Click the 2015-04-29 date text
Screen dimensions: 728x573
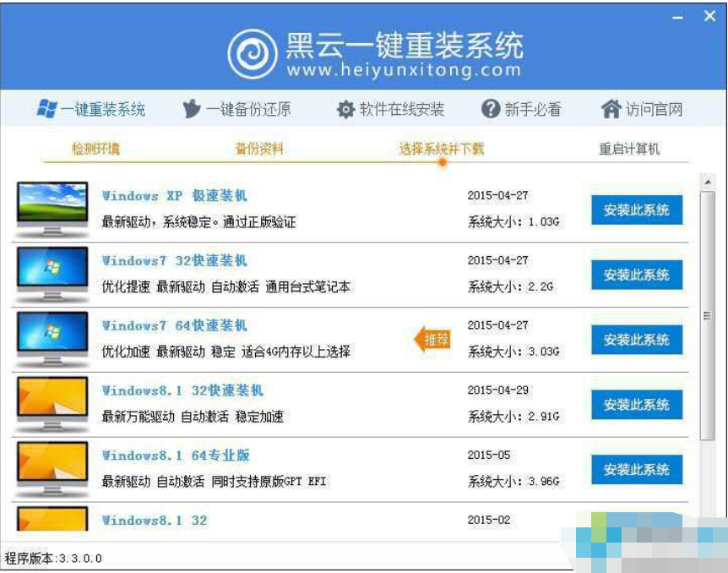click(x=497, y=390)
